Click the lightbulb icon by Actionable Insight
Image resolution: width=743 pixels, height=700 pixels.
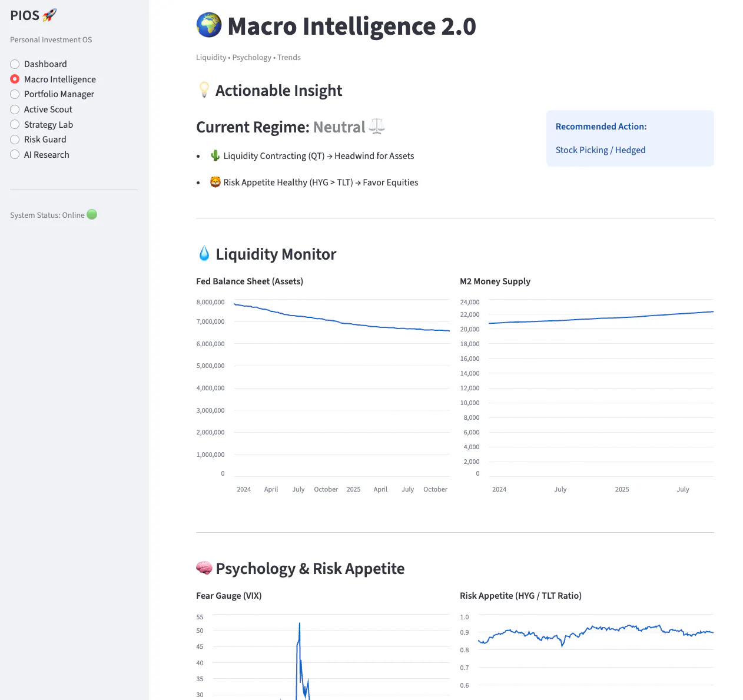[x=204, y=90]
